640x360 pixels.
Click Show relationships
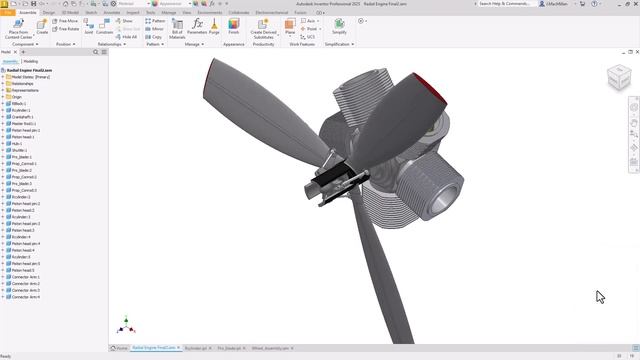click(124, 21)
